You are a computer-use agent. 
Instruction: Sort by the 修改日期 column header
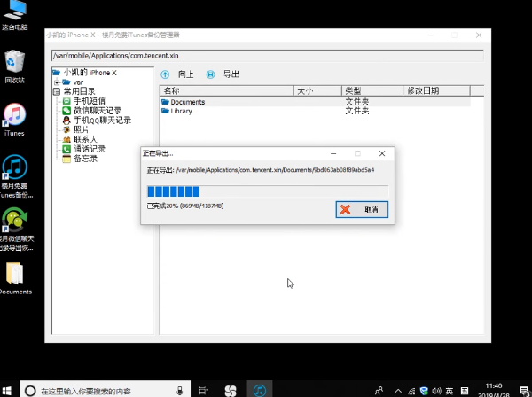(x=436, y=91)
